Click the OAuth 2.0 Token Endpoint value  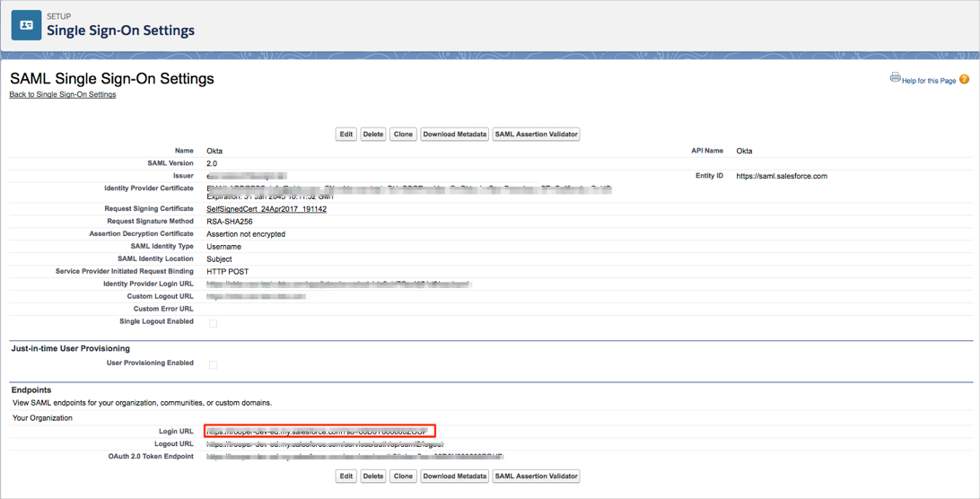tap(354, 457)
